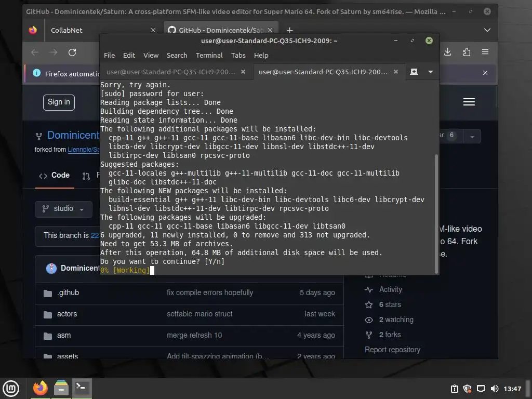
Task: Open Firefox application menu
Action: point(485,52)
